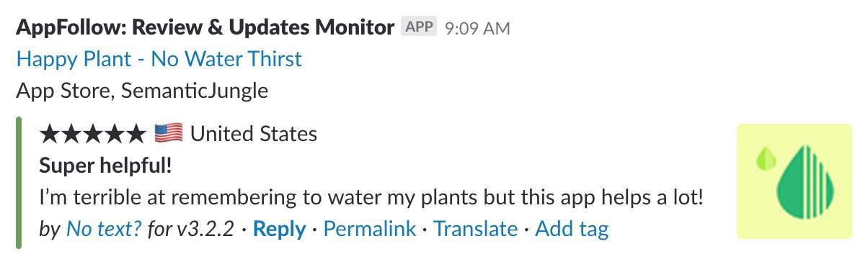868x262 pixels.
Task: Open the reviewer link "No text?"
Action: tap(103, 229)
